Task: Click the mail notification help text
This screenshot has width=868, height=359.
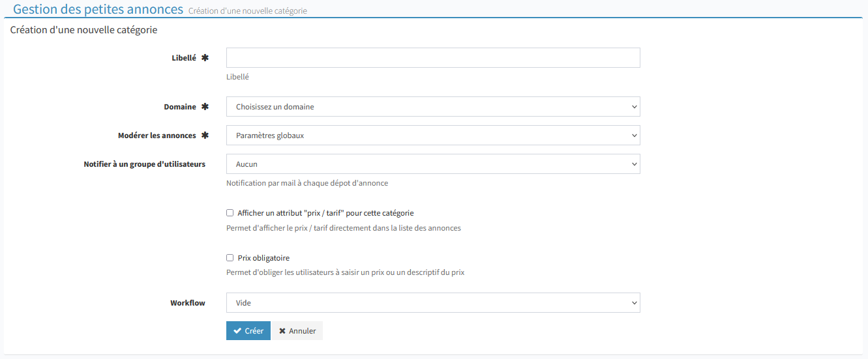Action: (x=307, y=183)
